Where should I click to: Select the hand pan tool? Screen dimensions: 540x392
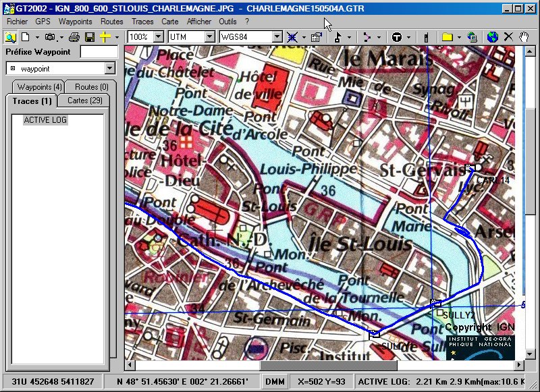524,37
